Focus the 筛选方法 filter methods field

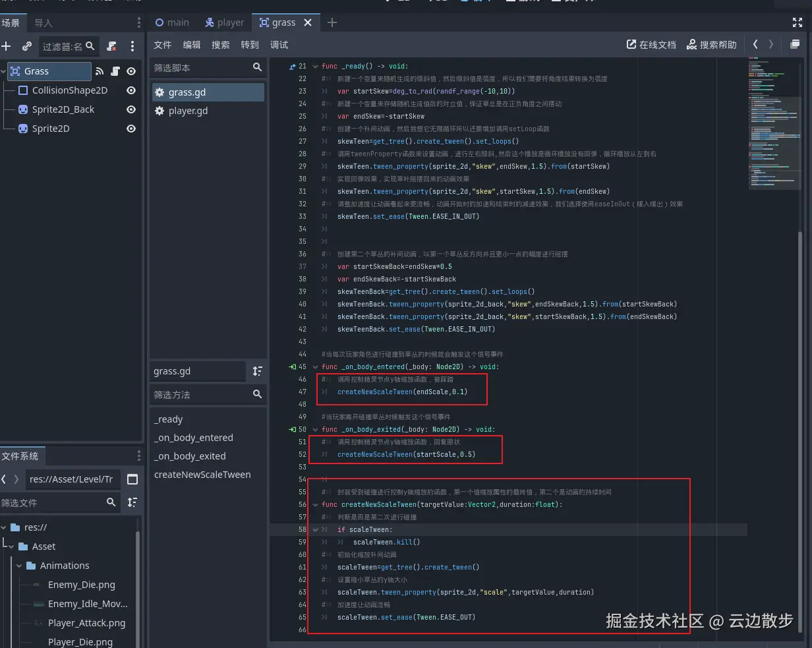pyautogui.click(x=208, y=395)
